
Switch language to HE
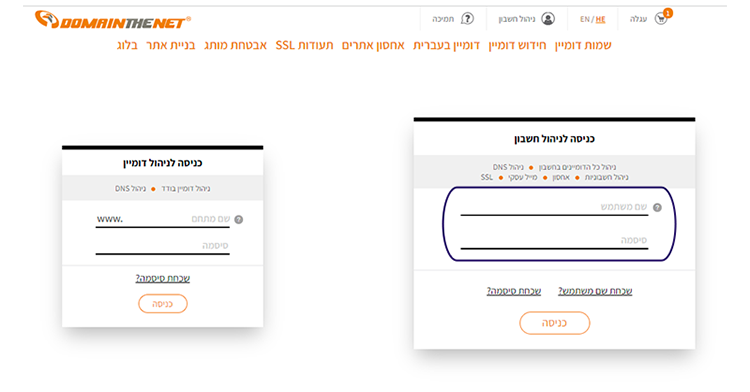(600, 19)
